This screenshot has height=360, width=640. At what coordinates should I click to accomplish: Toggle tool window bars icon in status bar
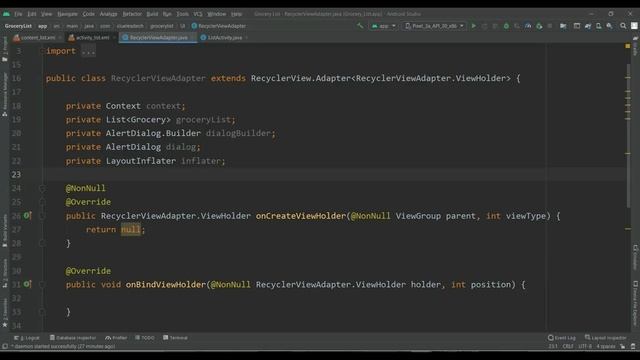(5, 346)
